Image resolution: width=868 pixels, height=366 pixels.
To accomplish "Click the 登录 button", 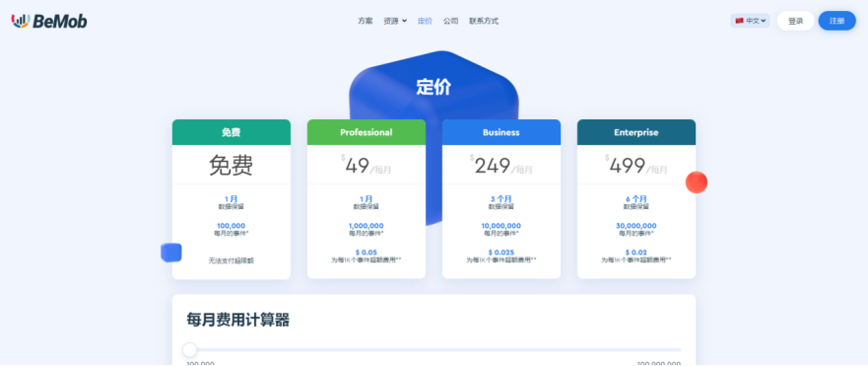I will tap(795, 21).
